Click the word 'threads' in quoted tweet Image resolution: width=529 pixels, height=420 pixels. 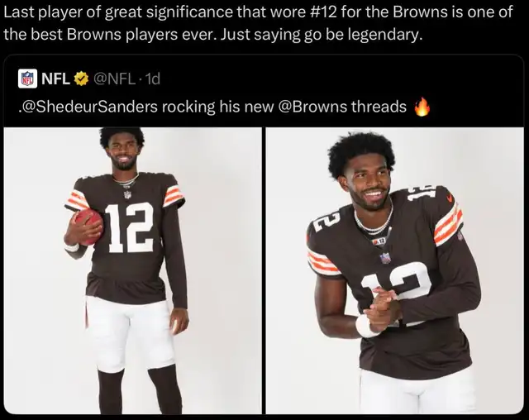tap(379, 107)
